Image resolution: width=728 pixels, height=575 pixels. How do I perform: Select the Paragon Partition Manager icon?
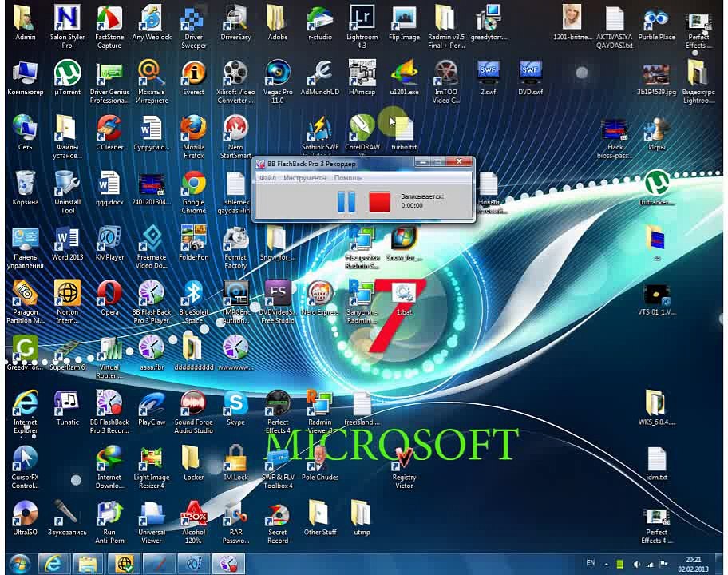[x=25, y=303]
